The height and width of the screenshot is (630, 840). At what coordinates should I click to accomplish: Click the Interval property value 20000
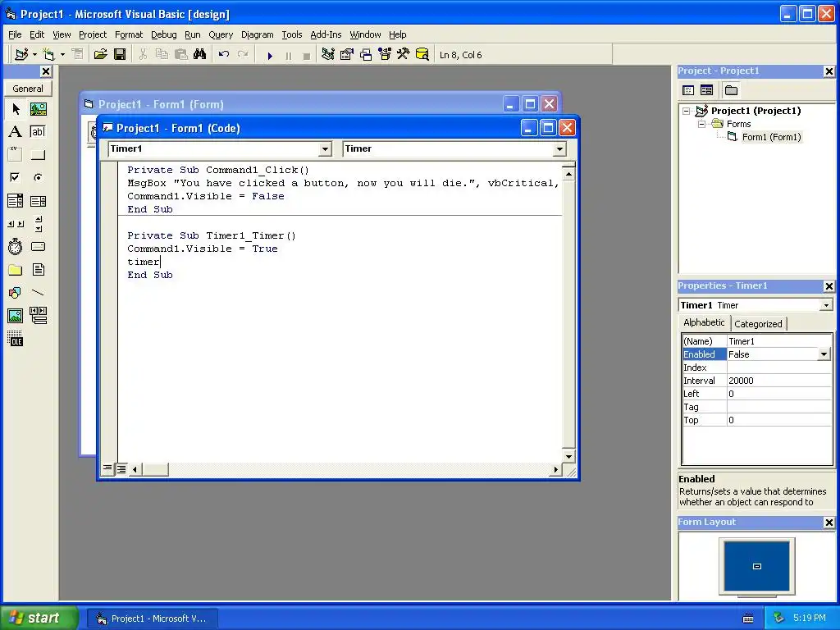tap(779, 381)
